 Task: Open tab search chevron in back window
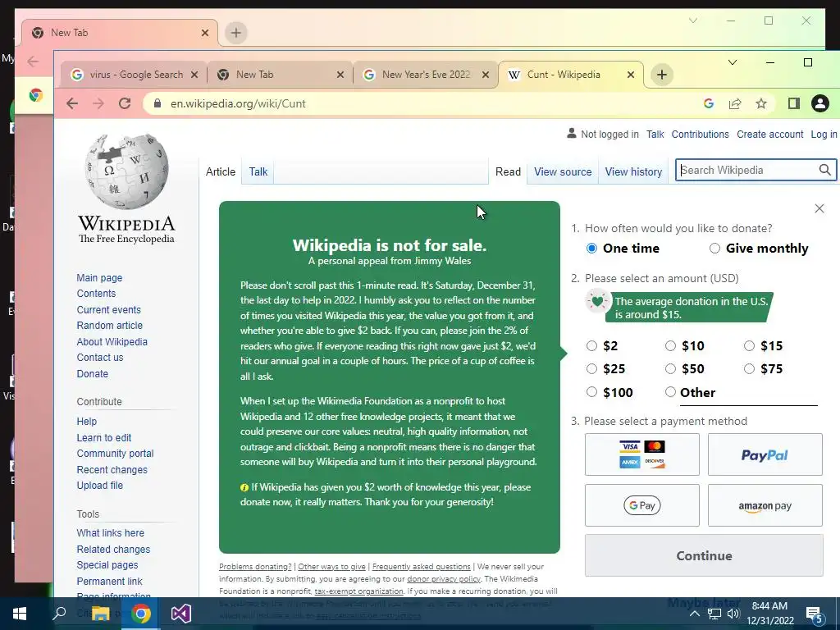point(692,21)
